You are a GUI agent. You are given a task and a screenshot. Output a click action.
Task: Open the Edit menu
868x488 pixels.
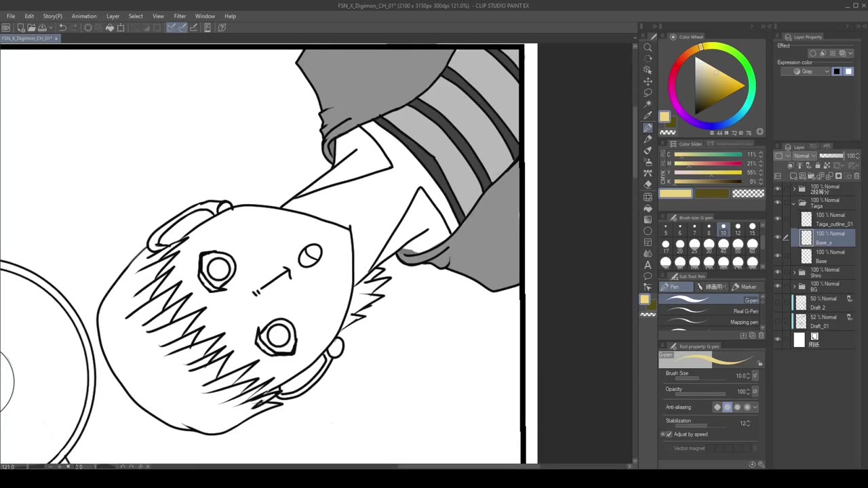29,16
